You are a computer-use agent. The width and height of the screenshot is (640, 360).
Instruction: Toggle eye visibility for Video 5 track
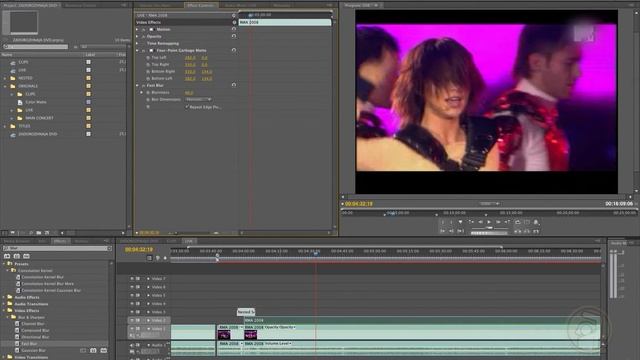132,295
